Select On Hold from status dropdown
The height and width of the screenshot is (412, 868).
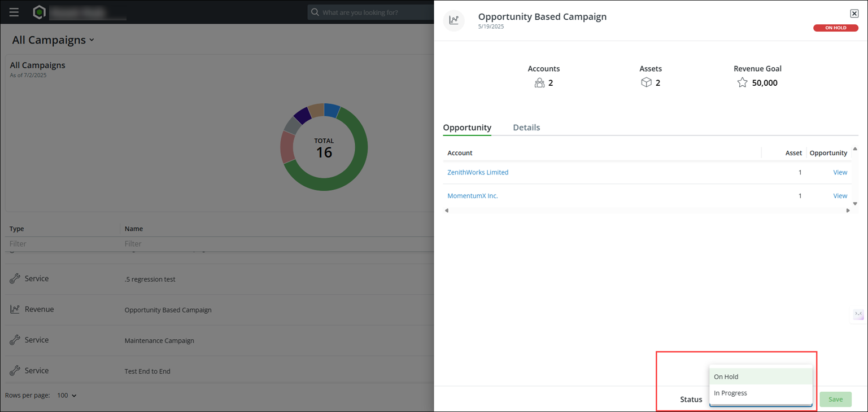(x=761, y=376)
